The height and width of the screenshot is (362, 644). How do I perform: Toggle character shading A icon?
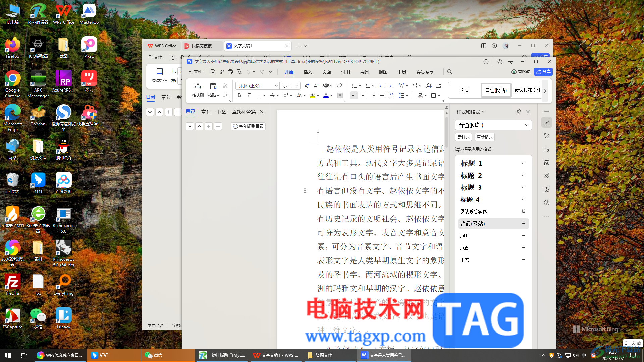tap(340, 96)
